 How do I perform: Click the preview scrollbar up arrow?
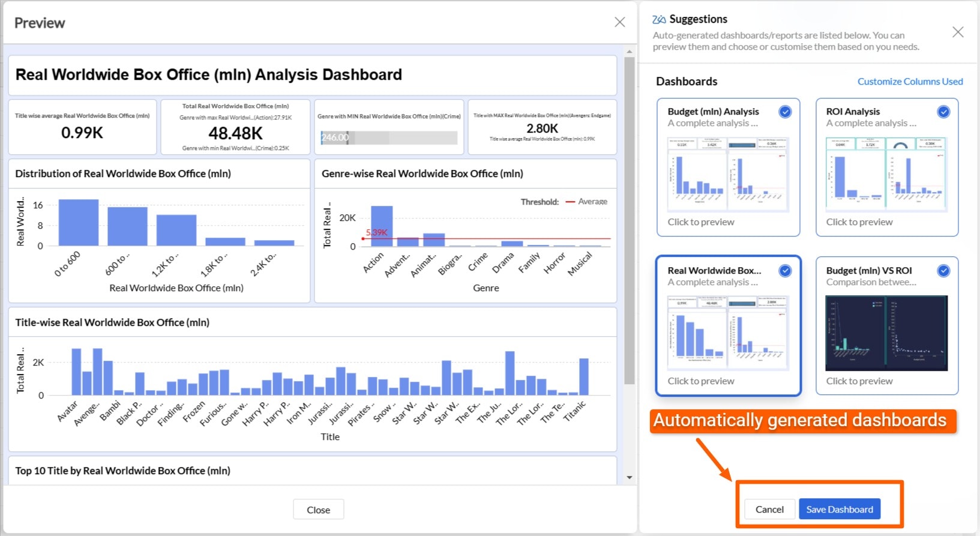[629, 52]
